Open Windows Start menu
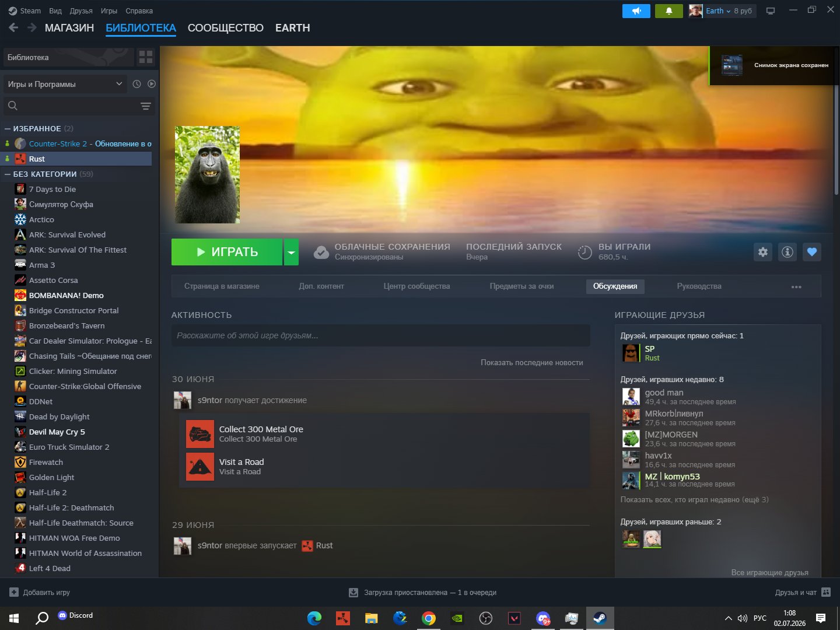Screen dimensions: 840x630 click(14, 618)
